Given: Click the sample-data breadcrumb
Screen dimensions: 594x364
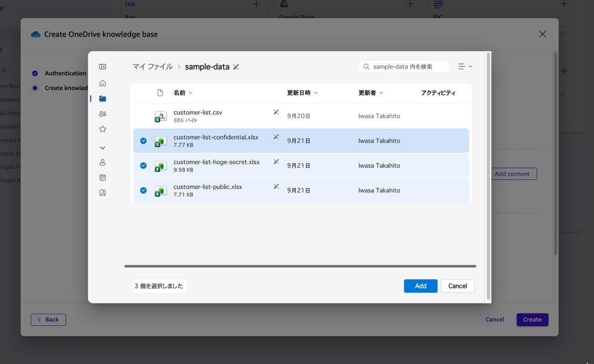Looking at the screenshot, I should [x=207, y=67].
